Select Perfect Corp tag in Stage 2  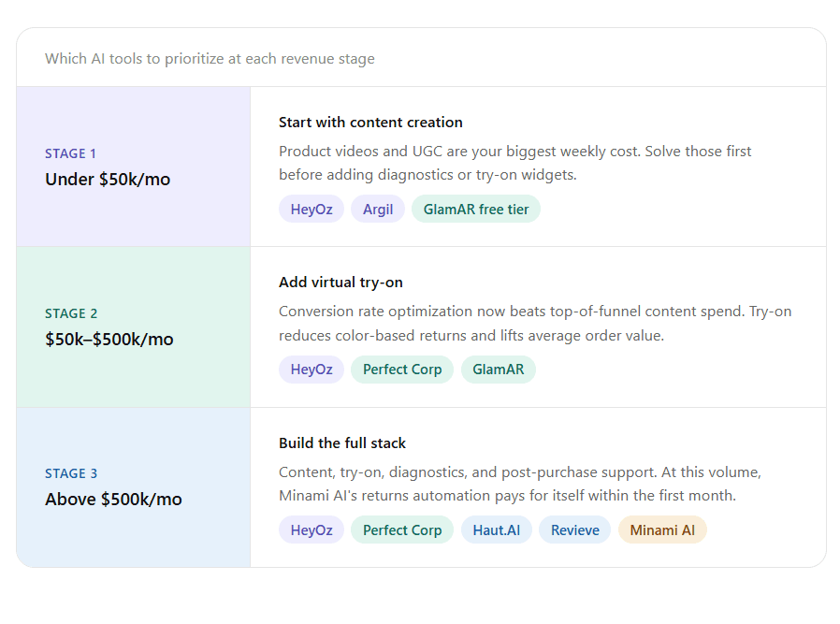coord(402,370)
